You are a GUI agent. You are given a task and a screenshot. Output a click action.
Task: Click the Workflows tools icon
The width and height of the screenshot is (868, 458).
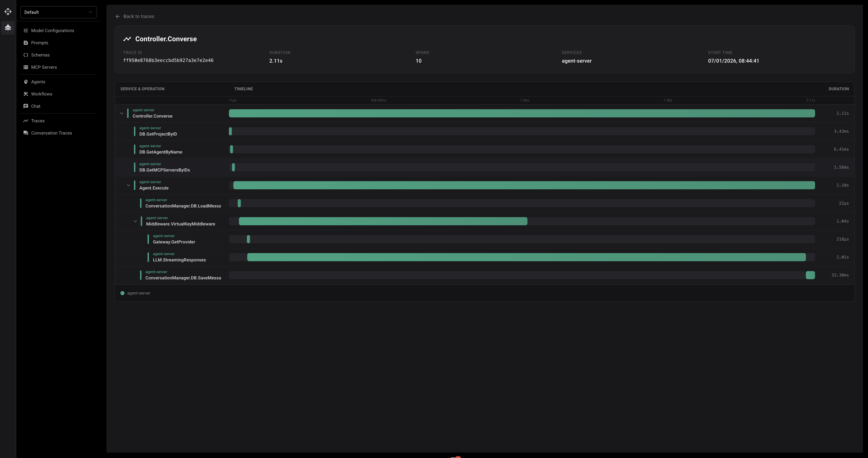tap(26, 94)
